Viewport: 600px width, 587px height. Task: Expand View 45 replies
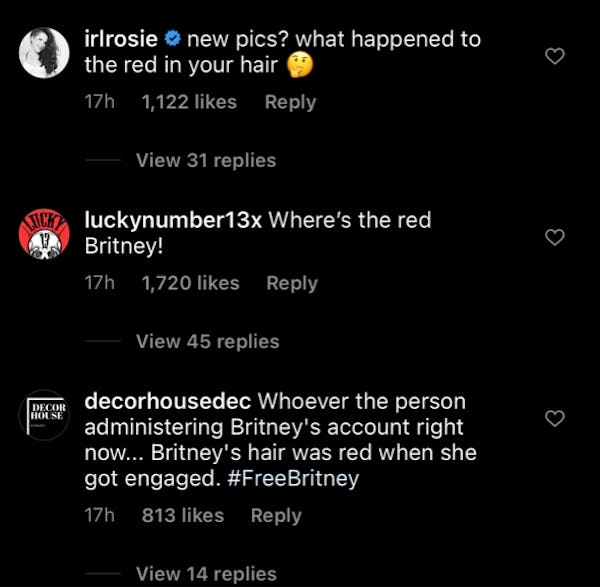(207, 341)
